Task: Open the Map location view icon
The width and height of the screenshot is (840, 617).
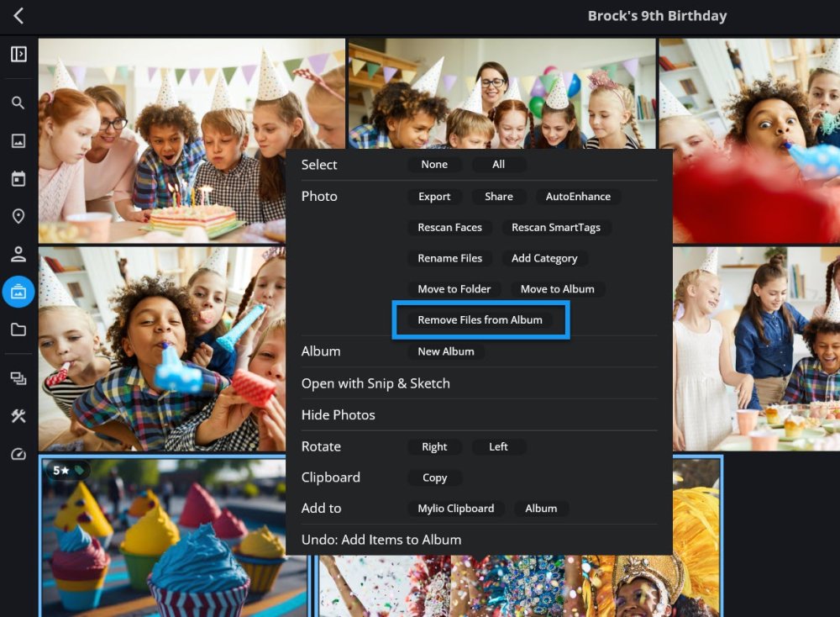Action: 18,216
